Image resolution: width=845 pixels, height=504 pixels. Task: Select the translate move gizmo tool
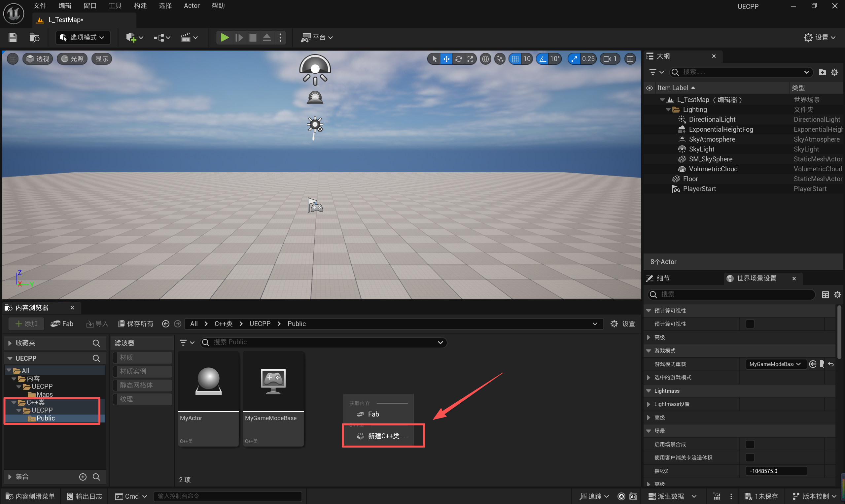coord(446,59)
